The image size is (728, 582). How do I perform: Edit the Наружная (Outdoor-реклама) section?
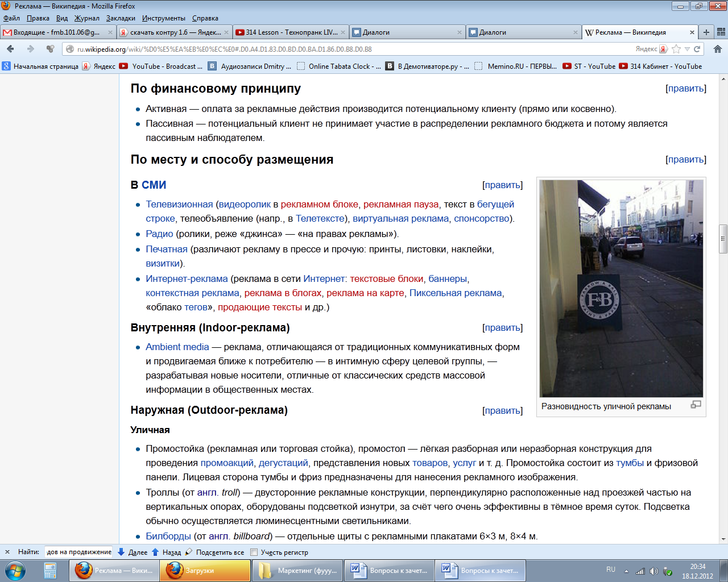502,411
